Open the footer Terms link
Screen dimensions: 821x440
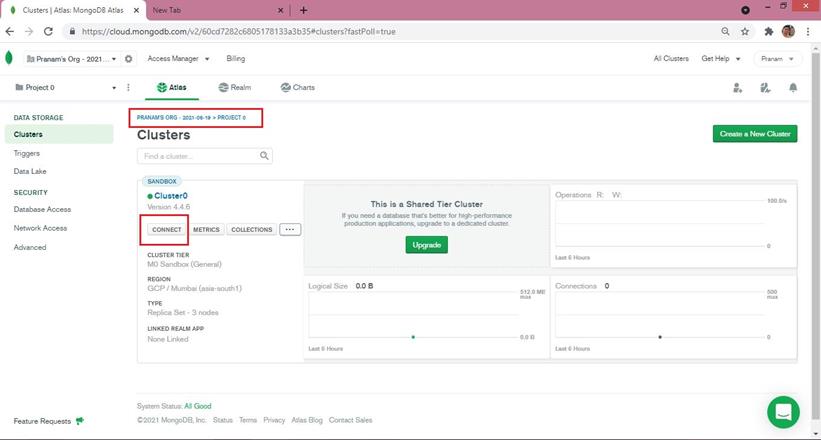(248, 420)
